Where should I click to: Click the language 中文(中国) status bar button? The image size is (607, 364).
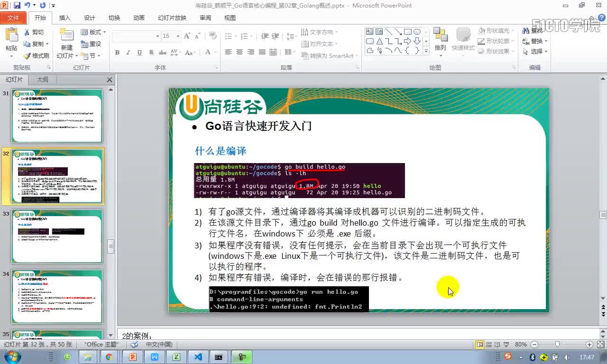tap(159, 345)
